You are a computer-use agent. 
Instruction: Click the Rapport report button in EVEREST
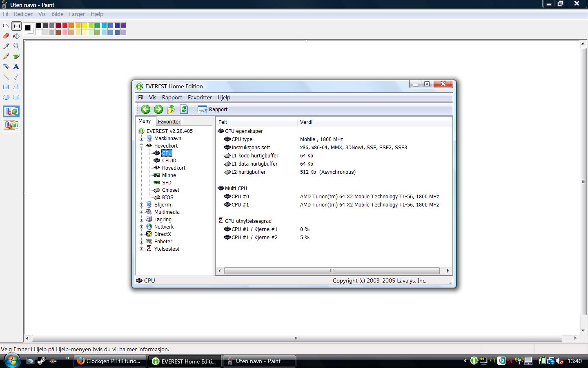tap(213, 109)
